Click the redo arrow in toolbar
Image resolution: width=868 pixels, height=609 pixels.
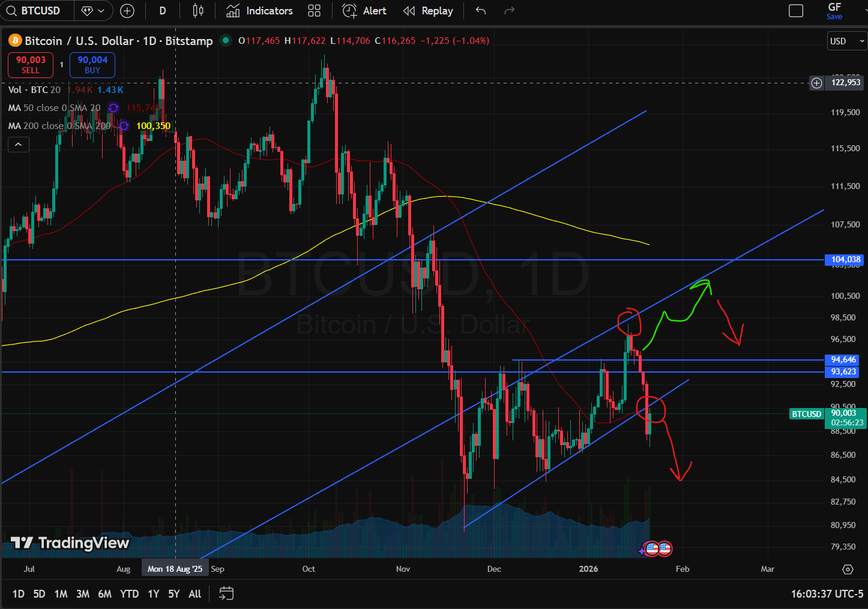510,11
